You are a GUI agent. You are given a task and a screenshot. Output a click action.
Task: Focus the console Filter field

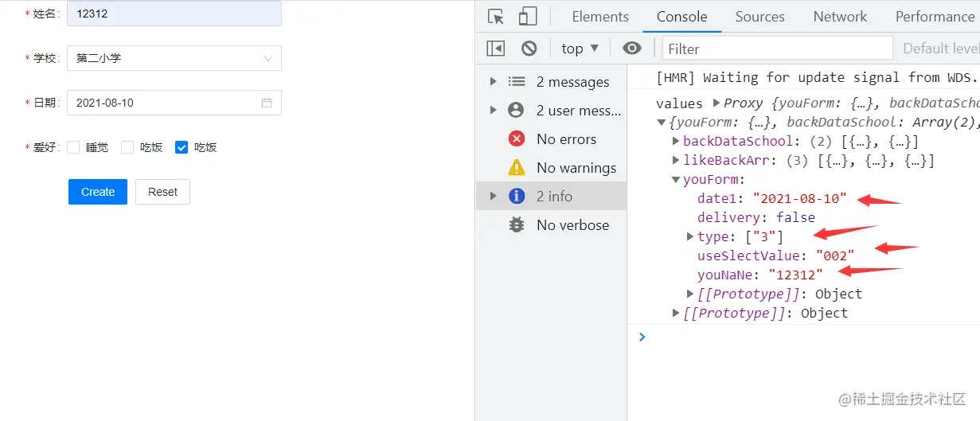point(777,49)
